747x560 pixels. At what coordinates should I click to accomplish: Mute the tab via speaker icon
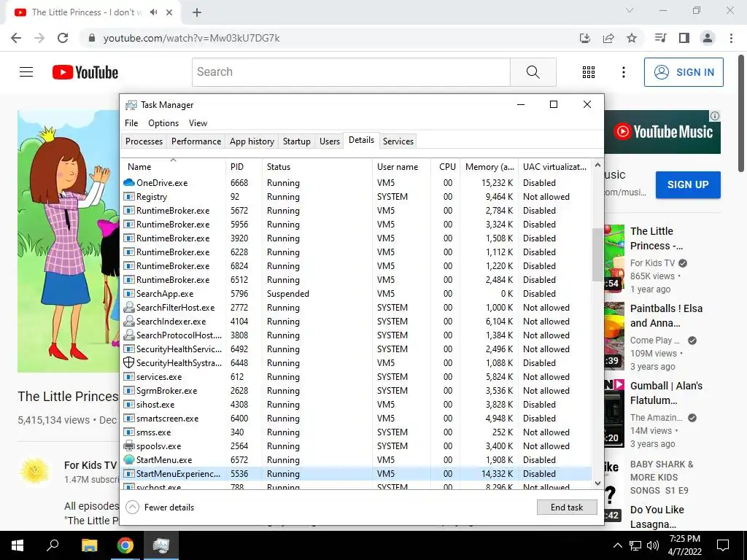(153, 12)
